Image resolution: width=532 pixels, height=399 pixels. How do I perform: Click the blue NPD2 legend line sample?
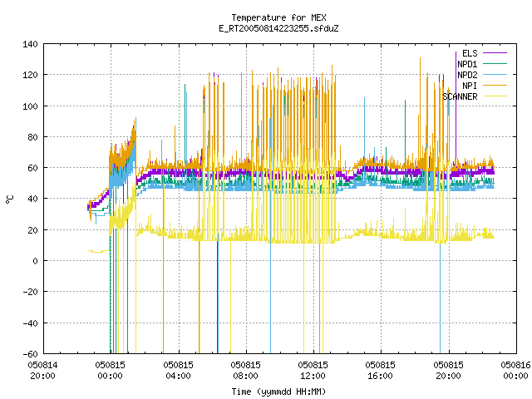click(x=495, y=74)
